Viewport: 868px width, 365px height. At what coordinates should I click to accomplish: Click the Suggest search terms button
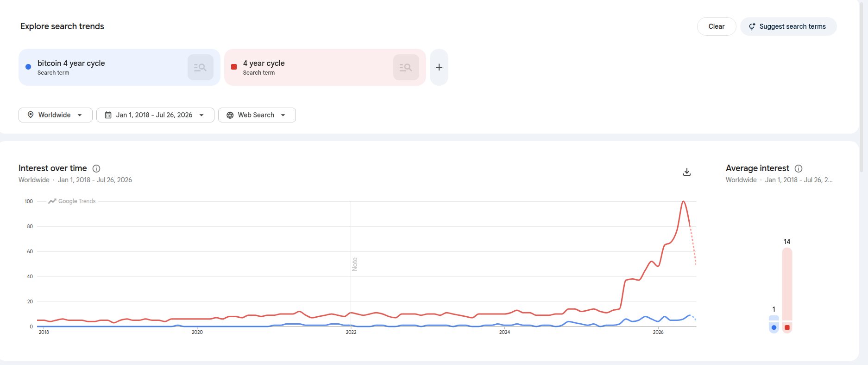pos(788,26)
